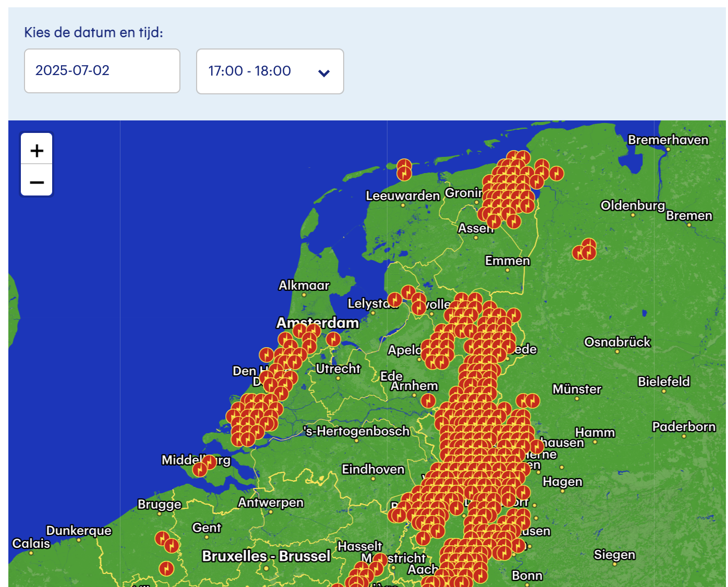This screenshot has height=587, width=728.
Task: Click the Dunkerque city label
Action: point(79,531)
